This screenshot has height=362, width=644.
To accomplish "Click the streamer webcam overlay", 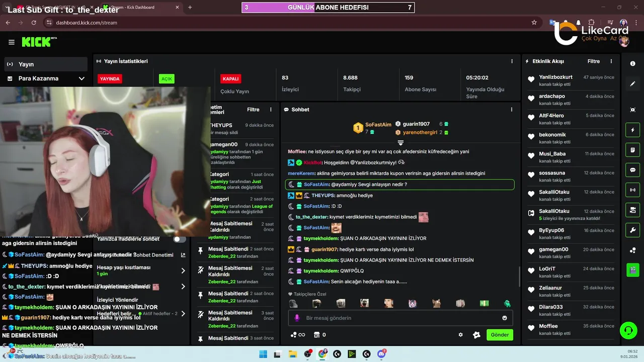I will pos(105,161).
